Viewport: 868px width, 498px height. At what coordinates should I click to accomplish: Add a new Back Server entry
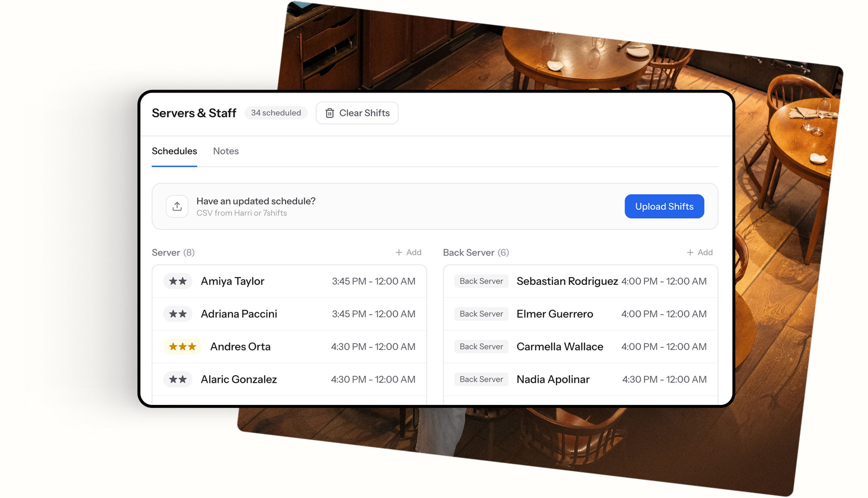(x=700, y=253)
